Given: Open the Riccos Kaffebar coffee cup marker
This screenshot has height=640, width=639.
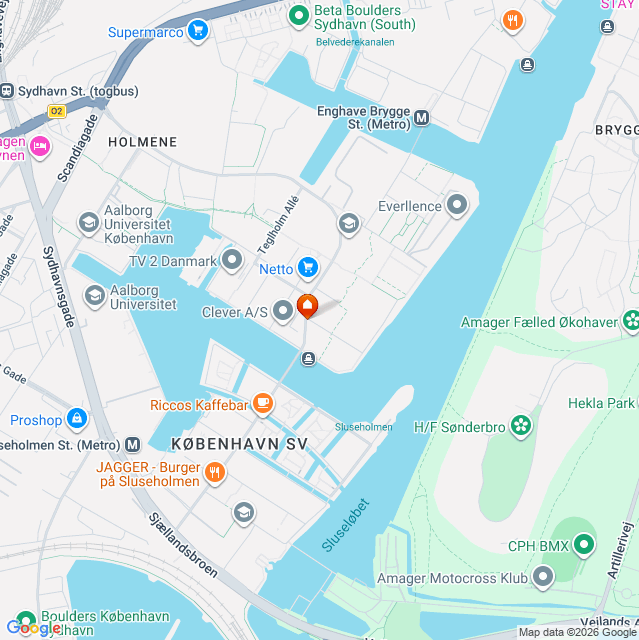Looking at the screenshot, I should click(263, 404).
